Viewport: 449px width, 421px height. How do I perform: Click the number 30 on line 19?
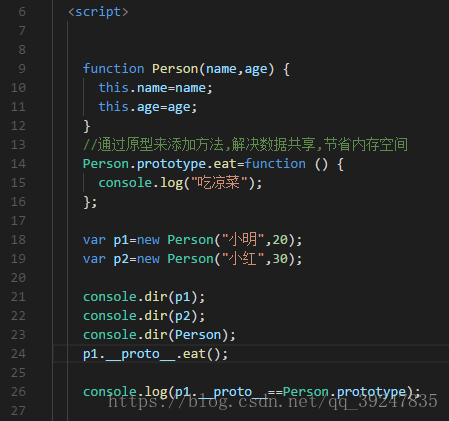click(x=280, y=259)
